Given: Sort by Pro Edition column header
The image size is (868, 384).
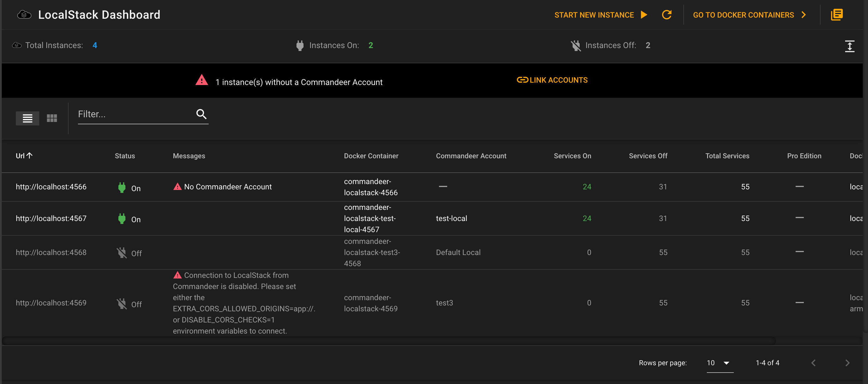Looking at the screenshot, I should 804,156.
